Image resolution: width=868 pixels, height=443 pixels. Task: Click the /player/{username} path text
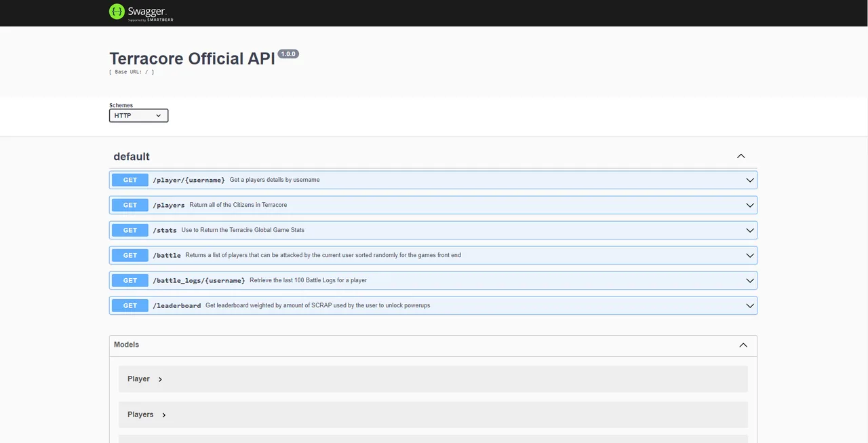pos(189,180)
